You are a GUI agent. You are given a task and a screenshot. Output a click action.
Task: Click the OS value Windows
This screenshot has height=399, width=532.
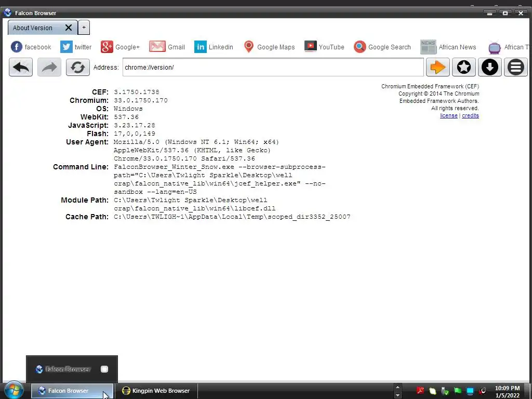[x=128, y=109]
